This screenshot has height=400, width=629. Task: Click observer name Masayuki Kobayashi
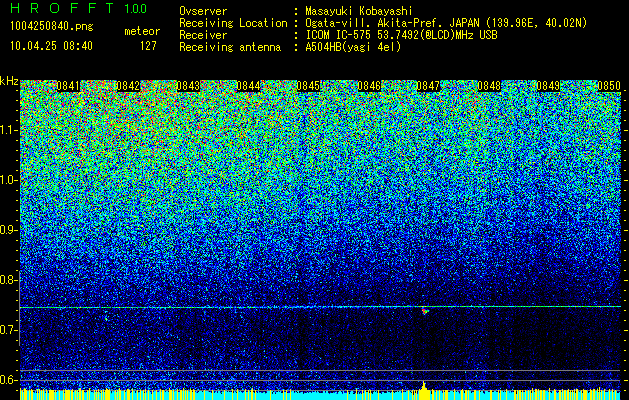coord(359,11)
